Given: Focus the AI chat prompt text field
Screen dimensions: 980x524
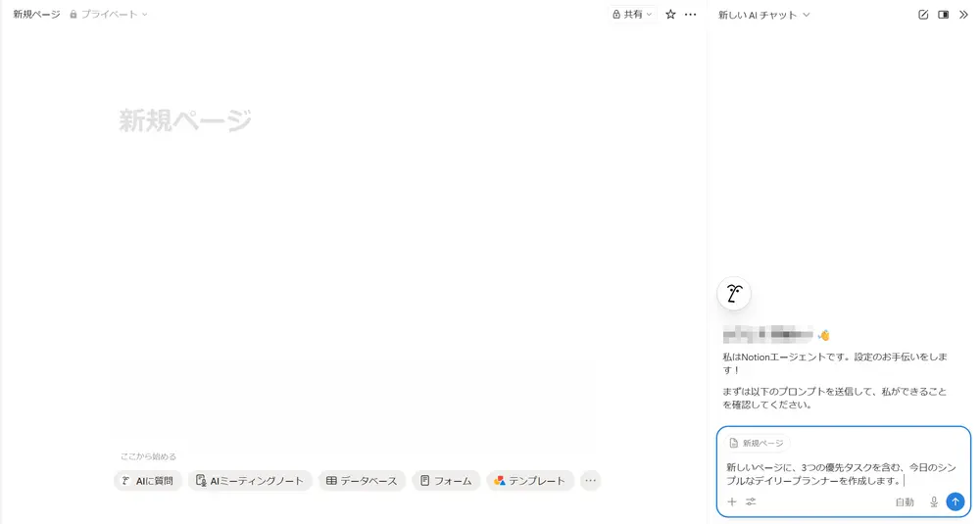Looking at the screenshot, I should click(x=841, y=474).
